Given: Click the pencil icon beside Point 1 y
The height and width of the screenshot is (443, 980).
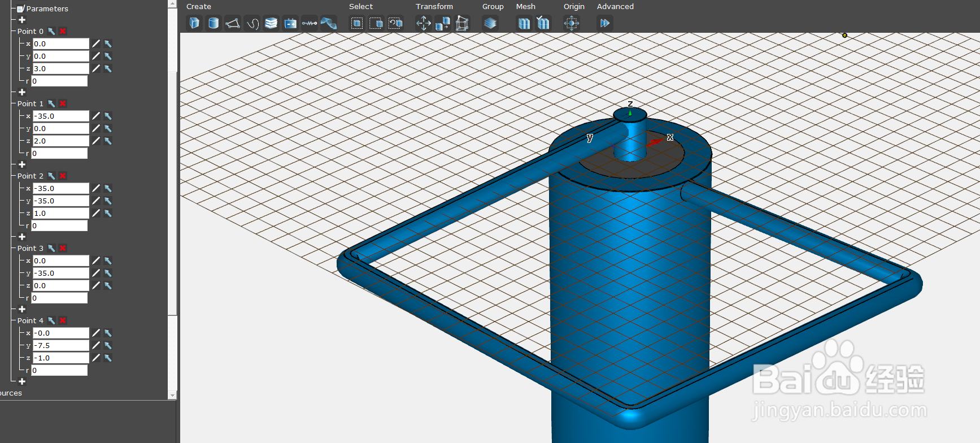Looking at the screenshot, I should pos(96,129).
